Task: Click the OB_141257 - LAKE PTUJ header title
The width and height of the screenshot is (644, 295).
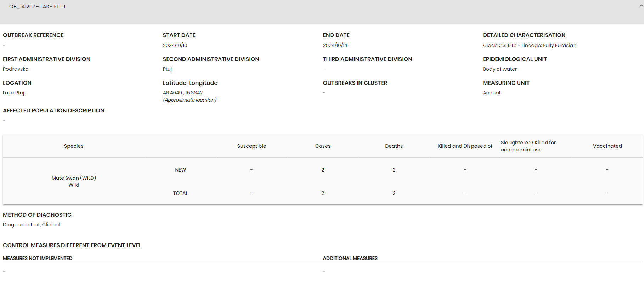Action: [x=37, y=7]
